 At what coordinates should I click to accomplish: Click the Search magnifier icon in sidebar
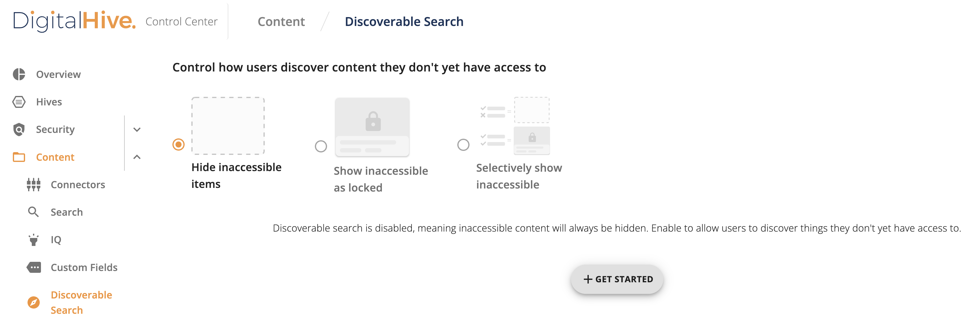pyautogui.click(x=34, y=212)
